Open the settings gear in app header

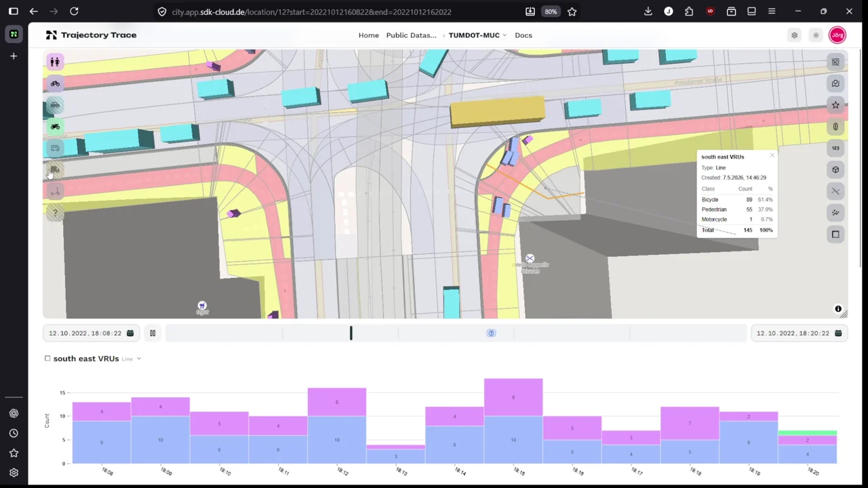[x=794, y=35]
